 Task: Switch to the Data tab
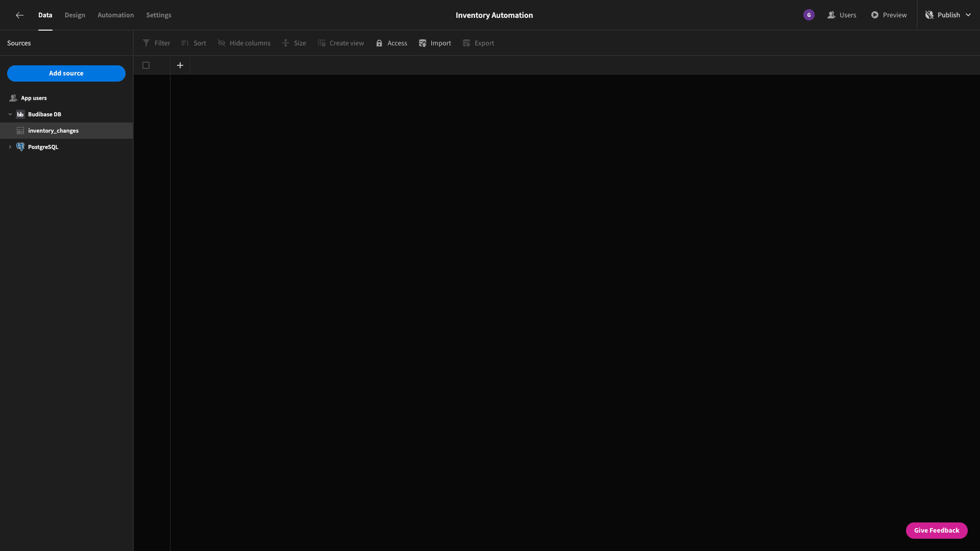point(45,15)
